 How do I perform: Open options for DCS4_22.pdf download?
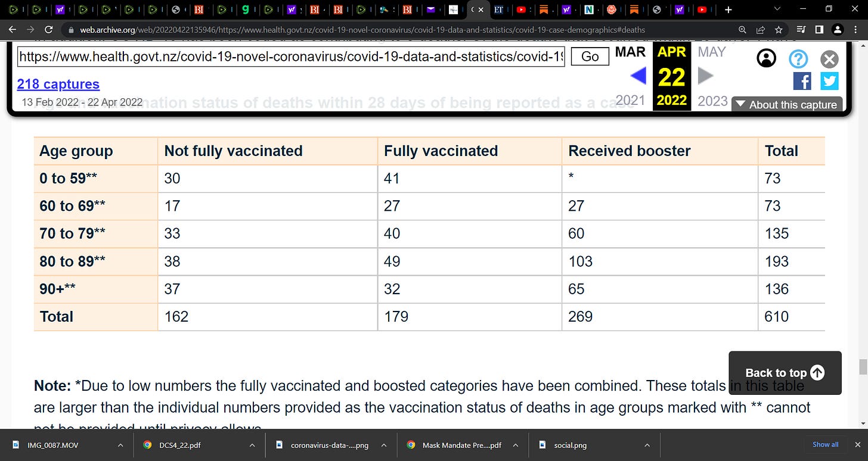(251, 445)
